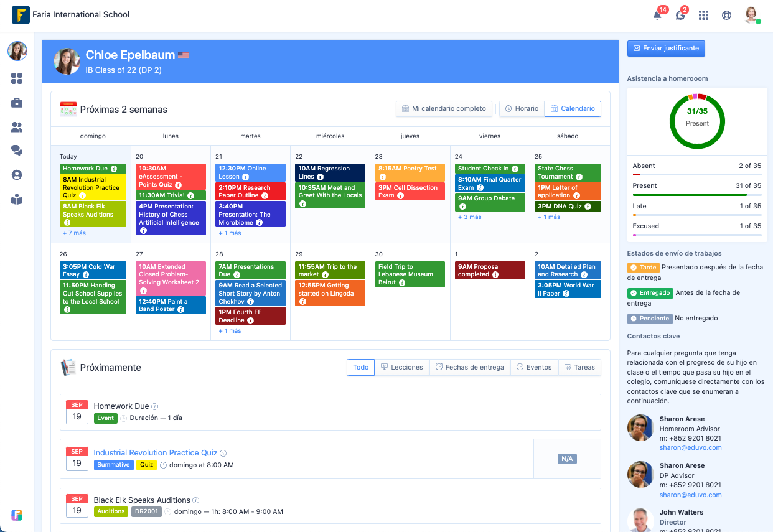
Task: Expand '+ 3 más' on day 24
Action: 470,217
